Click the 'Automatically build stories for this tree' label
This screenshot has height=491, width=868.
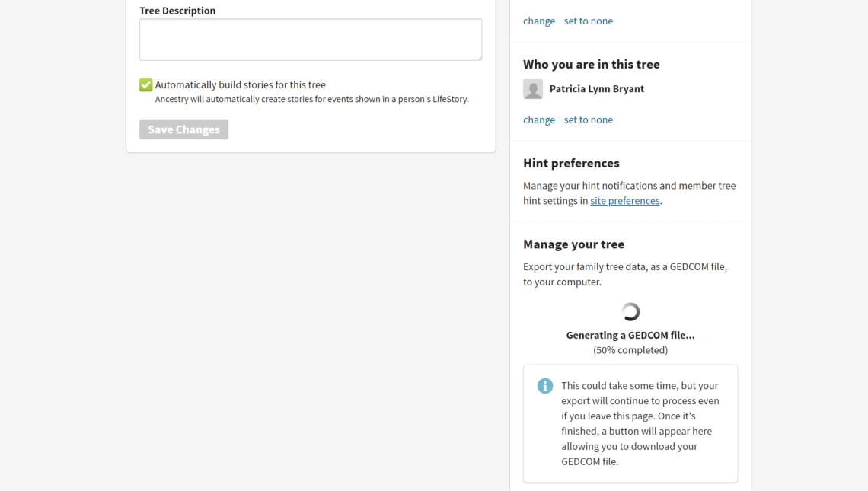click(x=241, y=85)
